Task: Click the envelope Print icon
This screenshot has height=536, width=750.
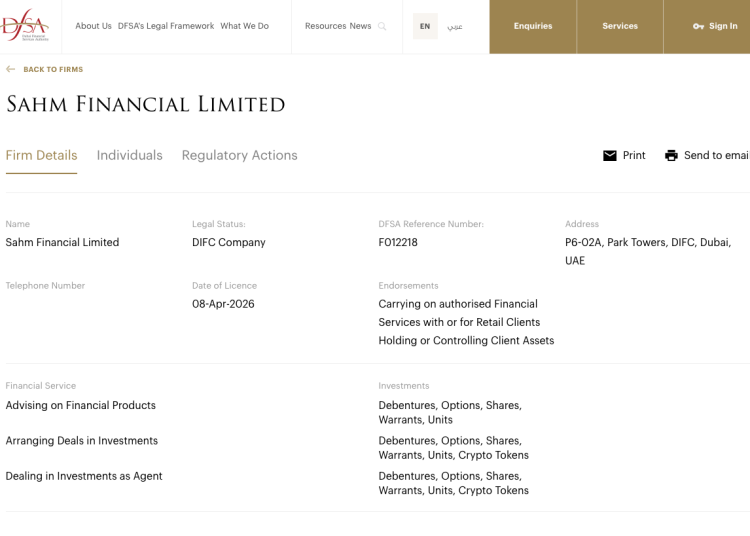Action: [610, 156]
